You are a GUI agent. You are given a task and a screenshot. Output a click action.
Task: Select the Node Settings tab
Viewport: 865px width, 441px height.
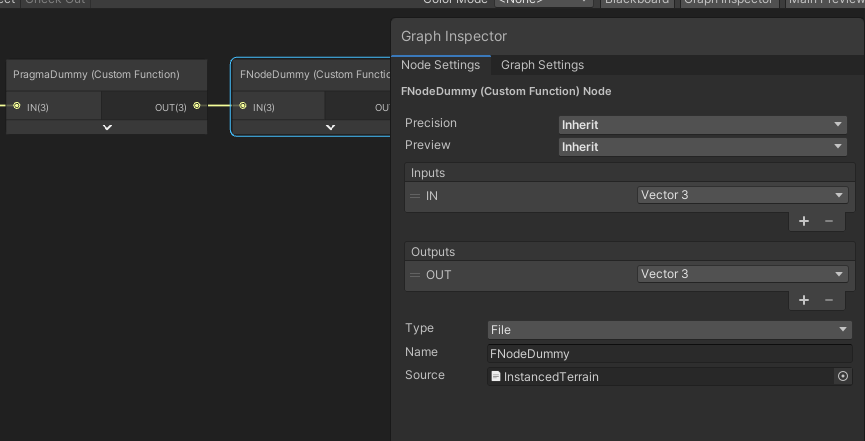440,65
